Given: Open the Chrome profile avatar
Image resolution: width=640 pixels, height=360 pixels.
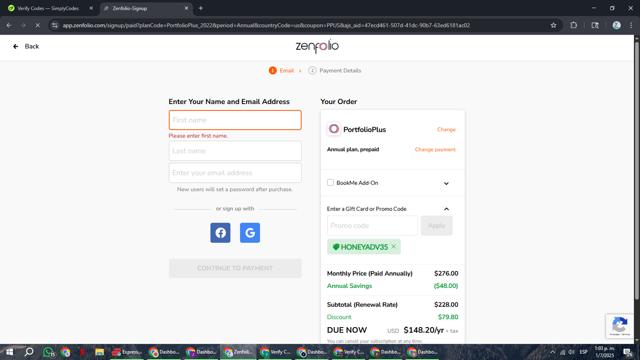Looking at the screenshot, I should (616, 25).
